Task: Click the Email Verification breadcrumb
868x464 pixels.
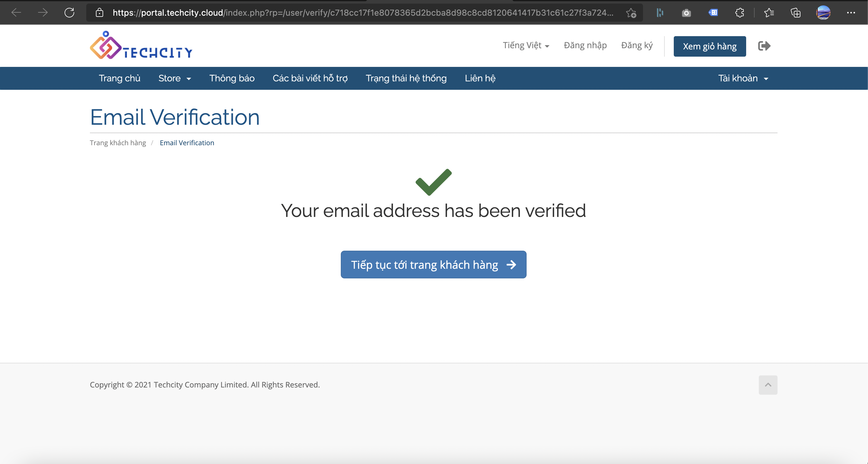Action: coord(187,143)
